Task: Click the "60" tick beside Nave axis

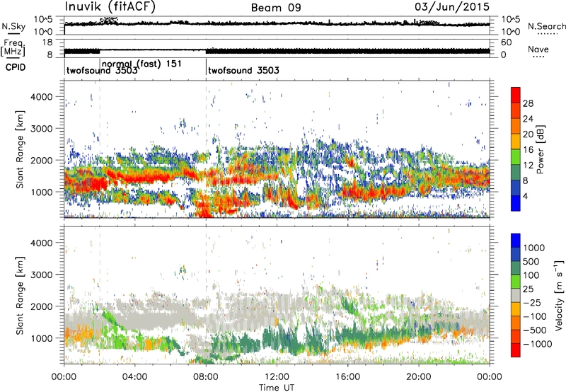Action: (506, 42)
